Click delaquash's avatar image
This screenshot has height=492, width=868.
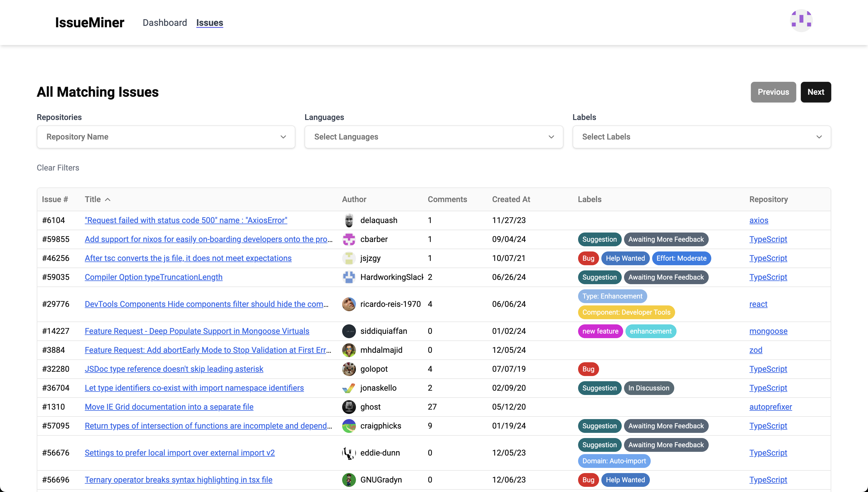click(349, 220)
